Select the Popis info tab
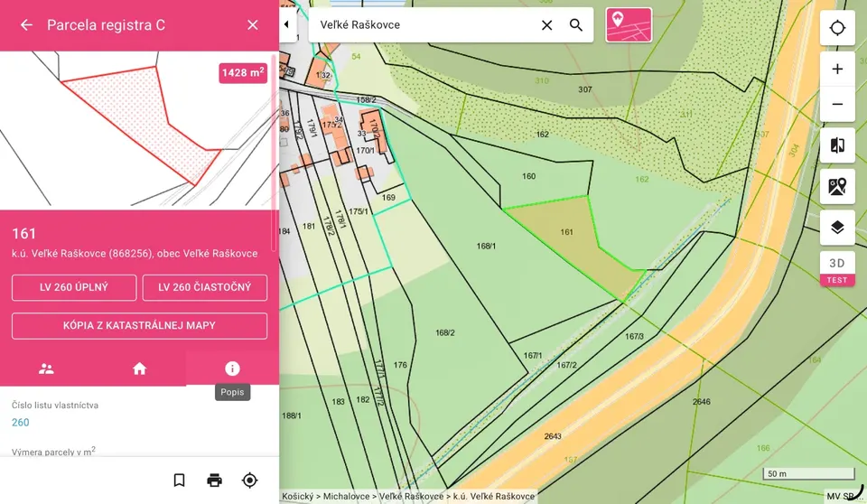The width and height of the screenshot is (867, 504). point(232,369)
